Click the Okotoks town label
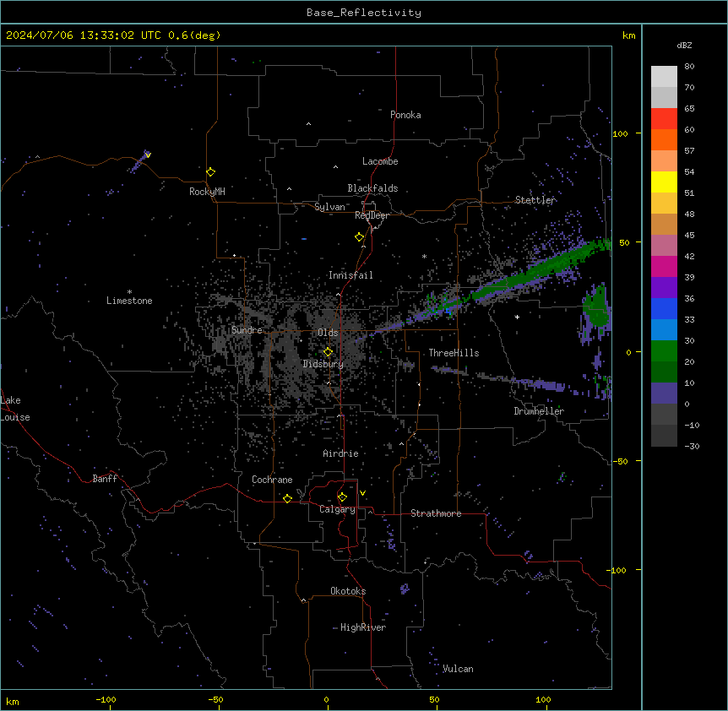This screenshot has width=728, height=711. [x=348, y=591]
